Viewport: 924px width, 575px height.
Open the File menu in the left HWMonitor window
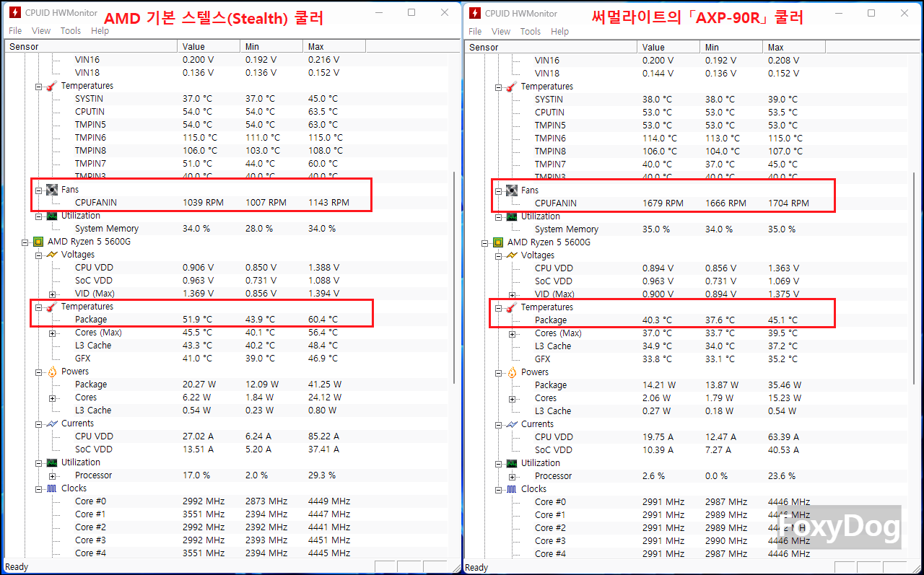pyautogui.click(x=15, y=31)
